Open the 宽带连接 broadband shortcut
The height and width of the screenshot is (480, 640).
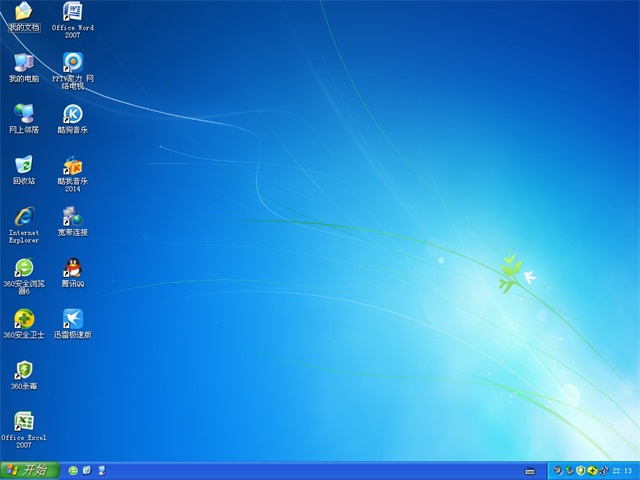click(73, 217)
